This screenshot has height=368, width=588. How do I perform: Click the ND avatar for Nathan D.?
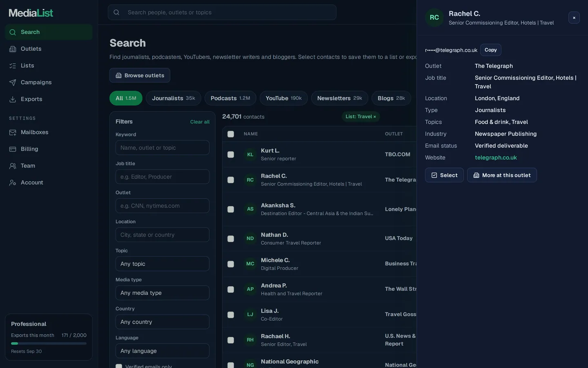pyautogui.click(x=250, y=238)
